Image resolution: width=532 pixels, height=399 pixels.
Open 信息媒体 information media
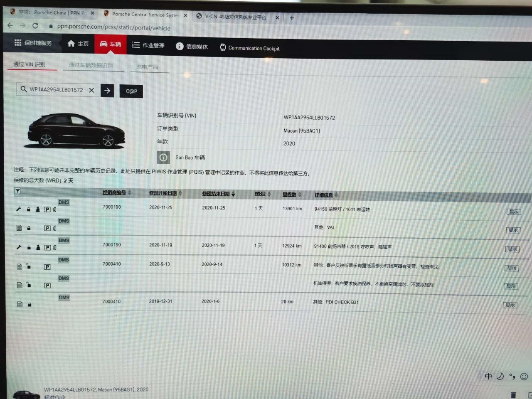point(192,47)
